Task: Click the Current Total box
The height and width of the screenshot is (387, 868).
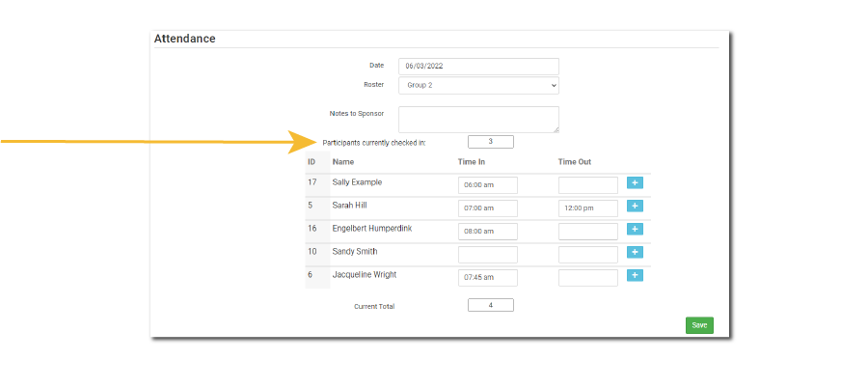Action: point(491,305)
